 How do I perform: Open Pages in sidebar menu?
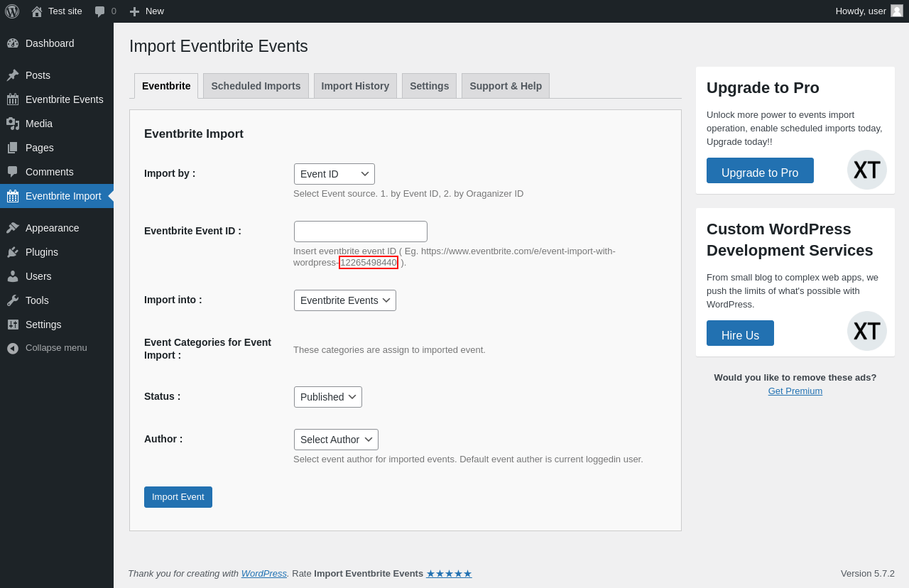(57, 148)
